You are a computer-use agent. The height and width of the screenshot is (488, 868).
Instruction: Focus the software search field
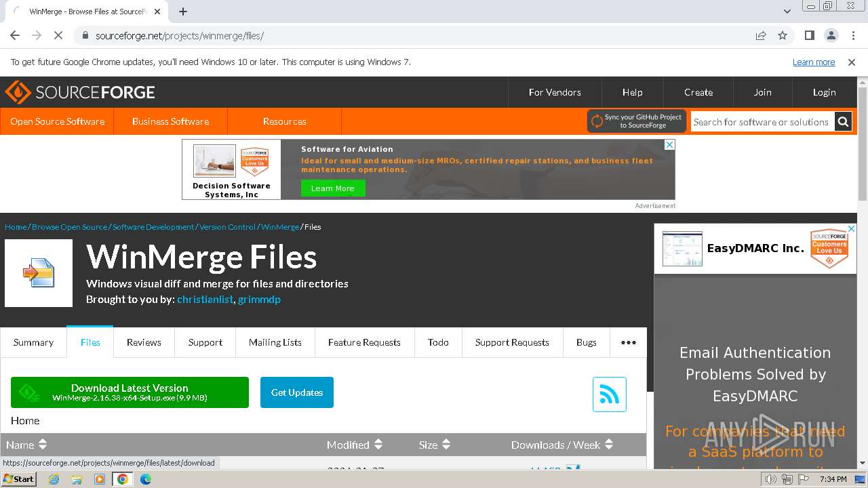762,122
